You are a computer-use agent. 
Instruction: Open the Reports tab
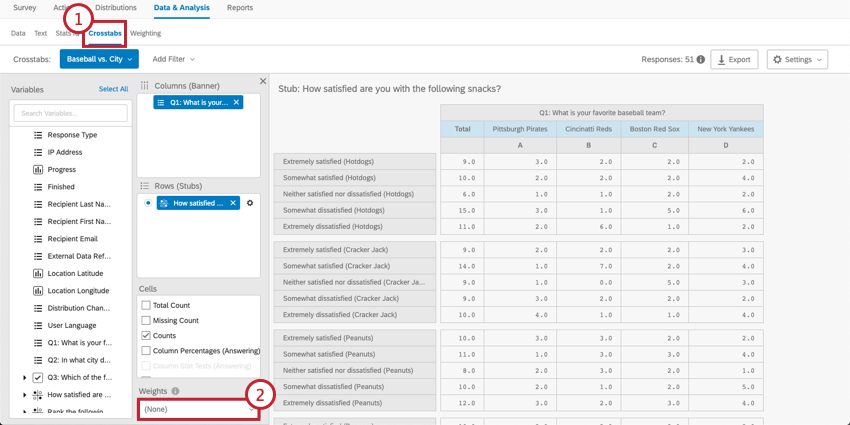click(x=240, y=8)
